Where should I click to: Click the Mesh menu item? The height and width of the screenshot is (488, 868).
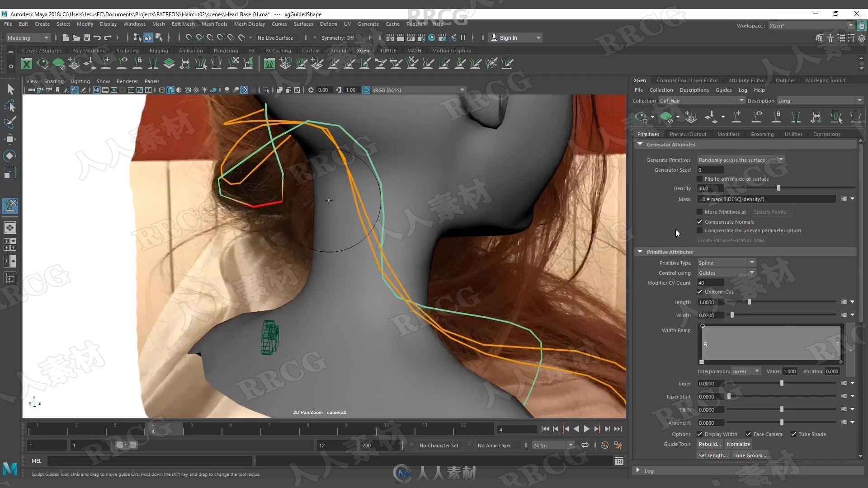point(158,24)
